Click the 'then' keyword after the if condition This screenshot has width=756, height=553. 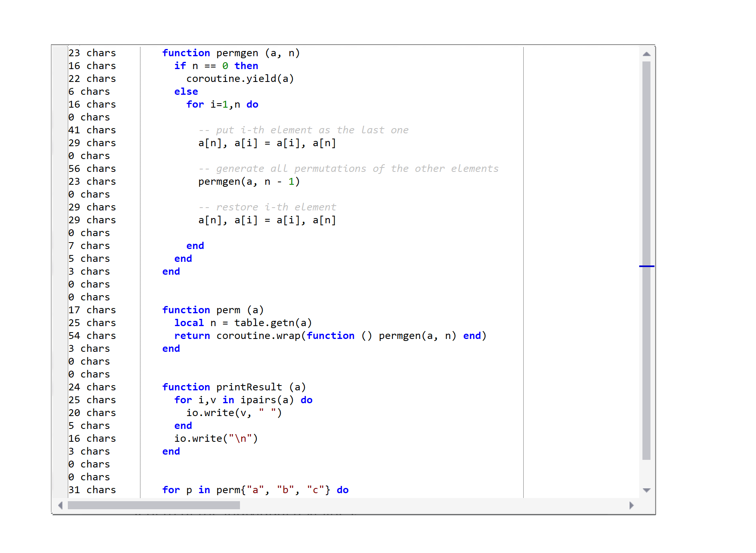[x=246, y=65]
